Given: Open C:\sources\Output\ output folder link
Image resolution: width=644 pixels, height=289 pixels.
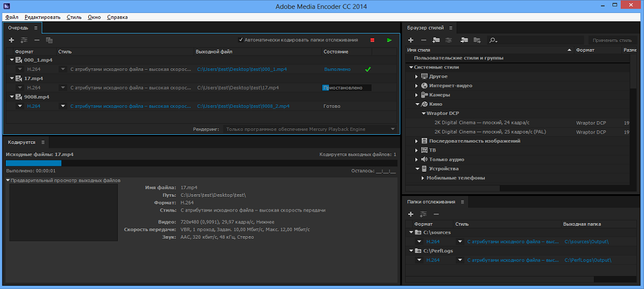Looking at the screenshot, I should pyautogui.click(x=587, y=242).
